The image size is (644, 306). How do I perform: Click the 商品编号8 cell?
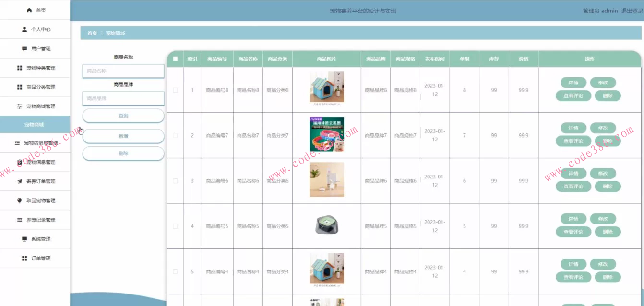coord(217,90)
